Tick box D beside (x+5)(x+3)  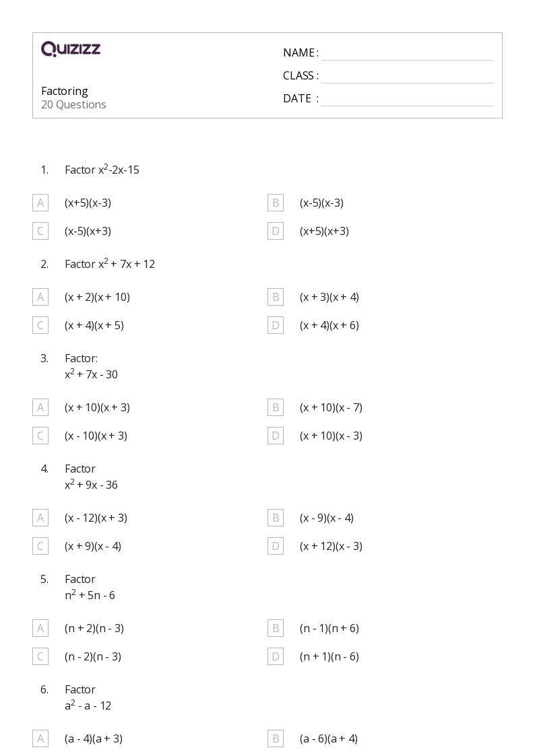tap(276, 231)
